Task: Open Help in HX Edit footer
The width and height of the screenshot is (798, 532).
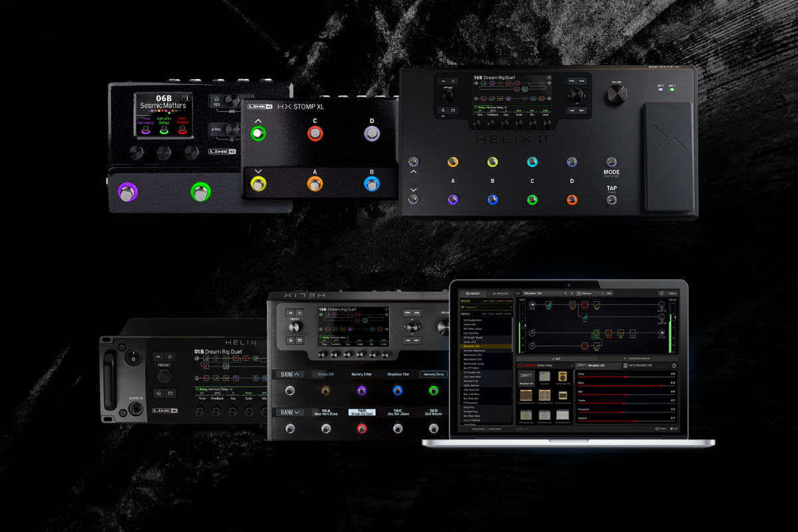Action: [x=674, y=429]
